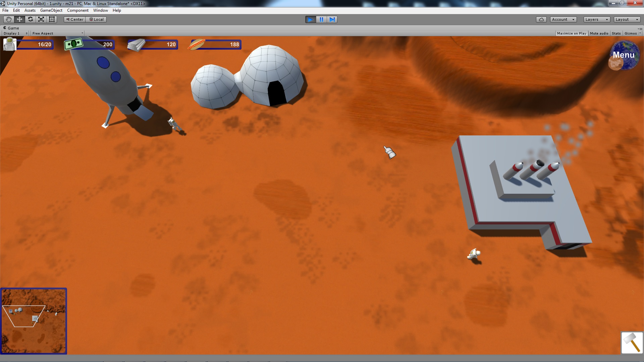Screen dimensions: 644x362
Task: Open the Assets menu
Action: (30, 10)
